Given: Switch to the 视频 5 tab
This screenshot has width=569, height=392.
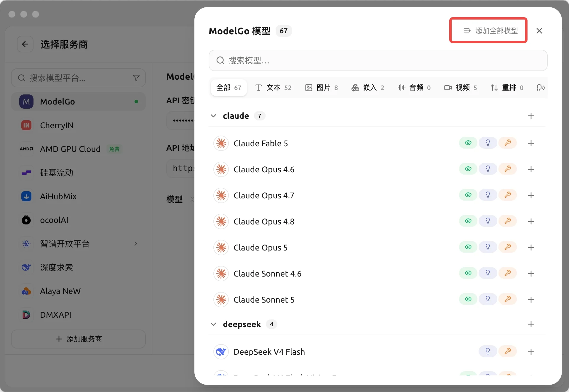Looking at the screenshot, I should 461,88.
